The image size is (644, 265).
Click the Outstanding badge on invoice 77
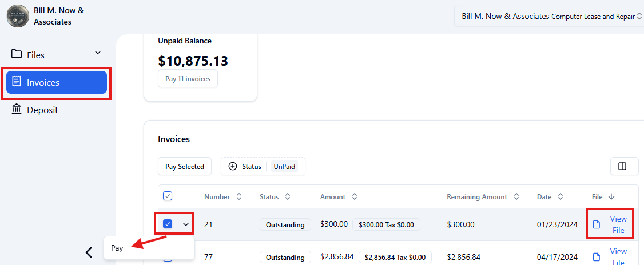(285, 257)
